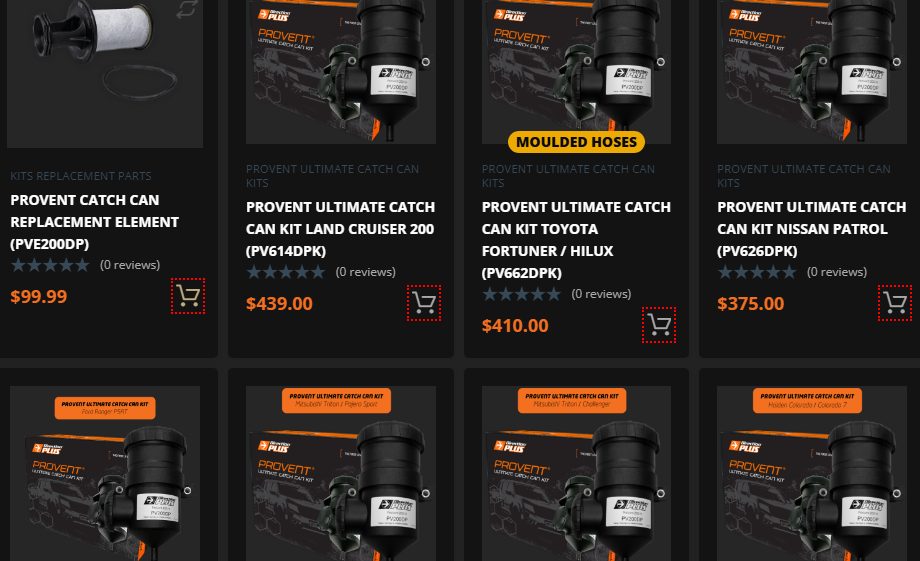This screenshot has height=561, width=920.
Task: View Holden Colorado / Colorado 7 kit image
Action: [x=812, y=473]
